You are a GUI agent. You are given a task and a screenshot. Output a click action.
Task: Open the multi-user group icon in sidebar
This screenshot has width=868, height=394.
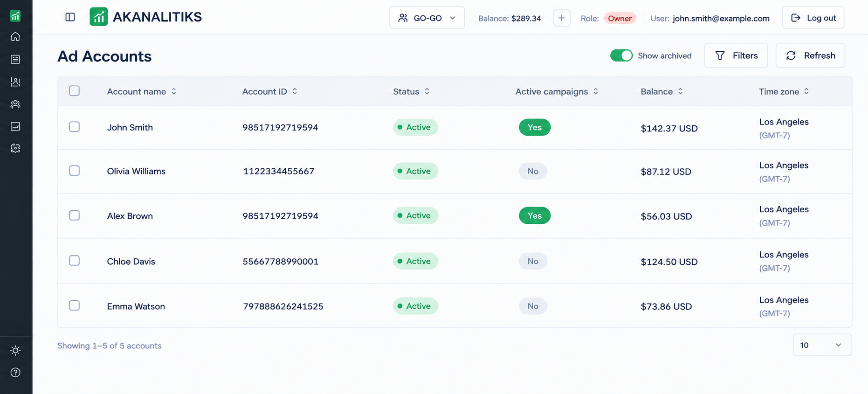(x=15, y=104)
